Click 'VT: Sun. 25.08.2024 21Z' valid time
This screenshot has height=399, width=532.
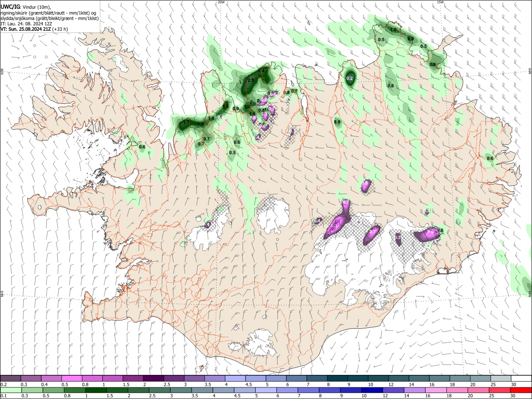click(x=26, y=29)
